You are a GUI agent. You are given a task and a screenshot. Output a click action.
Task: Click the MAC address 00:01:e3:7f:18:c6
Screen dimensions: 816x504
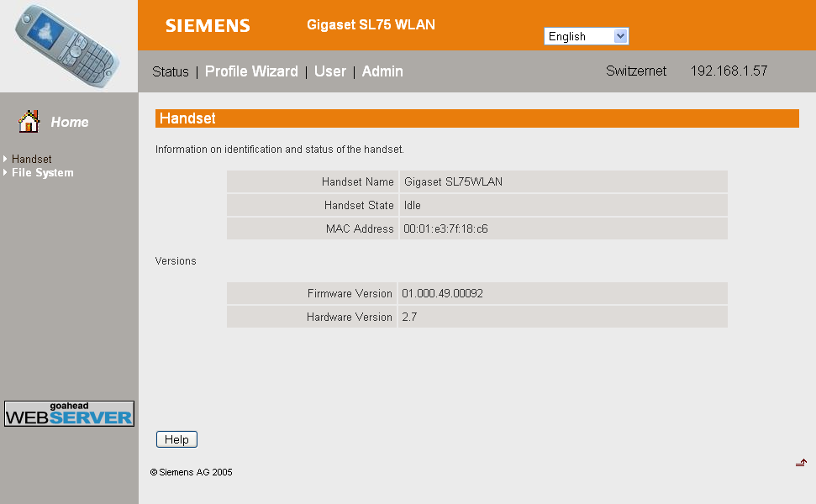(x=446, y=228)
